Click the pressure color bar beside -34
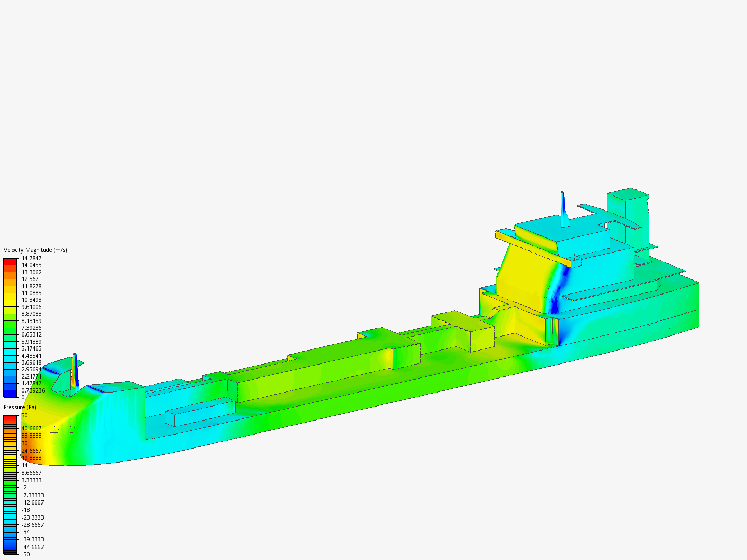The image size is (747, 560). (10, 532)
